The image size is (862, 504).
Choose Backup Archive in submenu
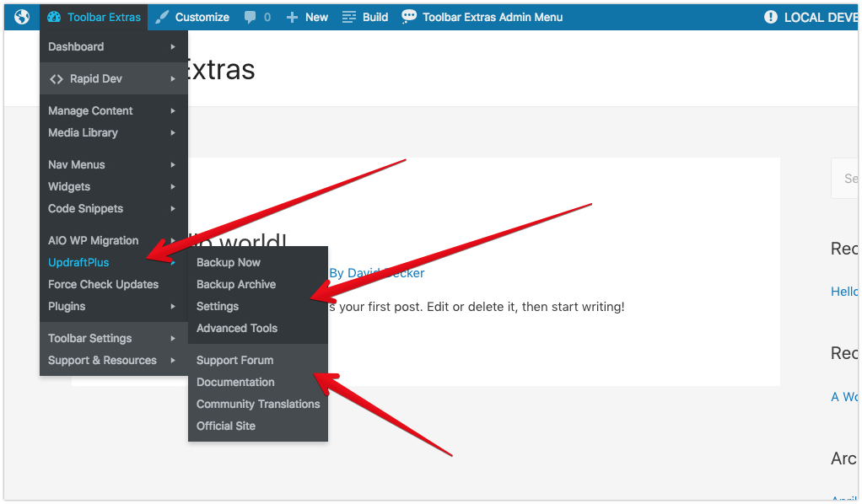[258, 284]
